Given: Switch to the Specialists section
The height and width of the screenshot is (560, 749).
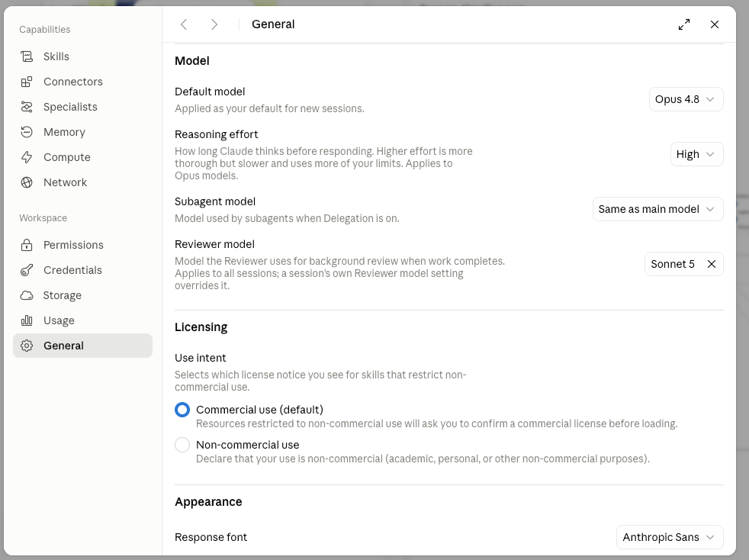Looking at the screenshot, I should [82, 107].
